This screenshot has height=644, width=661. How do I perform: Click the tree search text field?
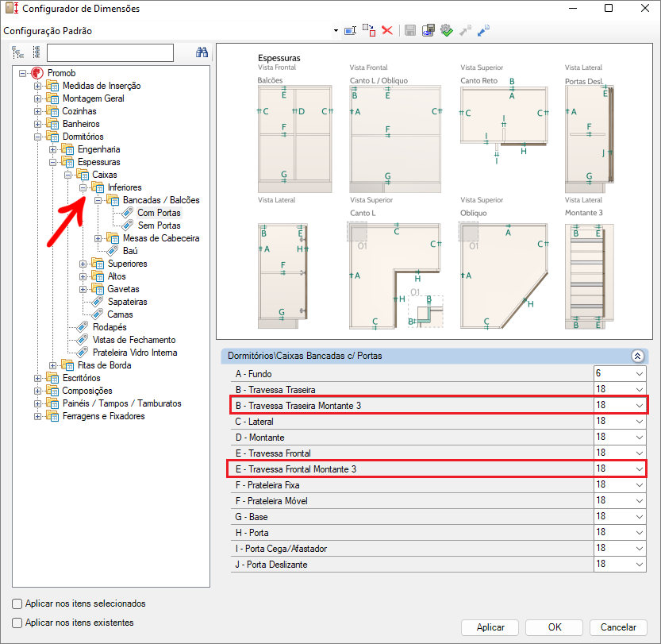click(x=110, y=53)
